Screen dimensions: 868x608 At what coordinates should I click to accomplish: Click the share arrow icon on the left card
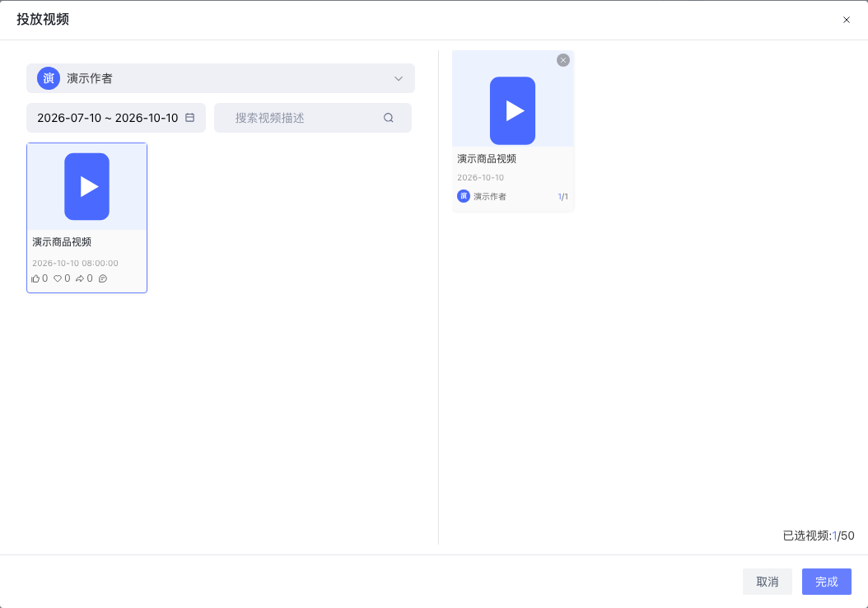click(80, 278)
